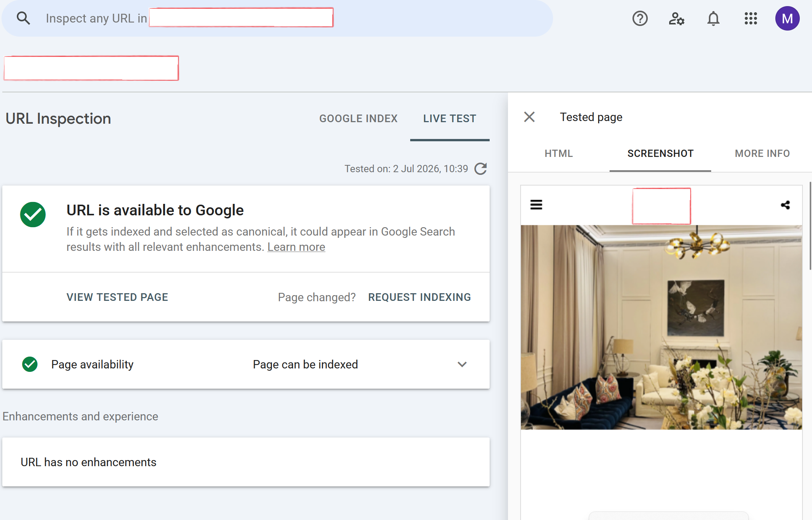
Task: Click the right panel vertical scrollbar
Action: pos(810,226)
